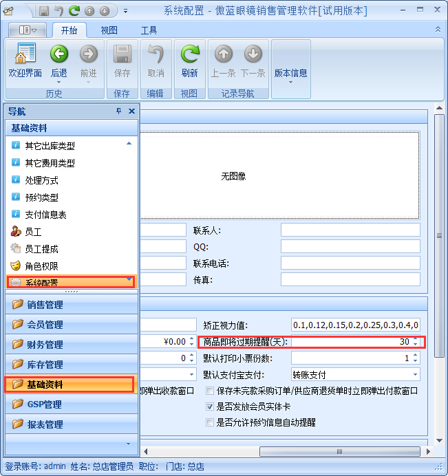Screen dimensions: 448x476
Task: Toggle 是否发放会员实体卡 checkbox
Action: coord(211,407)
